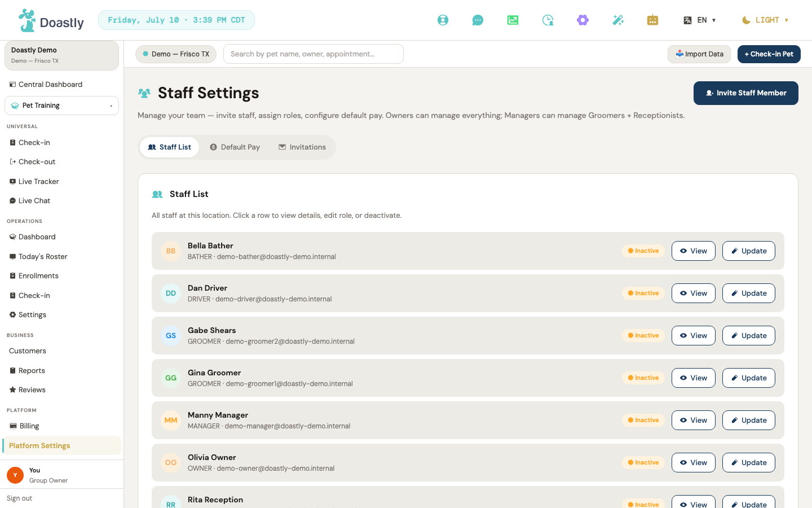Update Dan Driver's staff record

click(x=749, y=294)
